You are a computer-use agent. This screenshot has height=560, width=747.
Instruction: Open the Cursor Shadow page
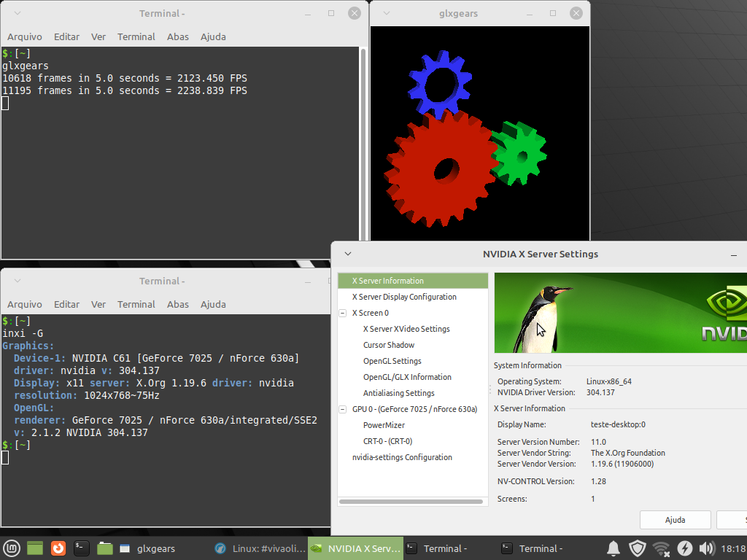click(389, 345)
